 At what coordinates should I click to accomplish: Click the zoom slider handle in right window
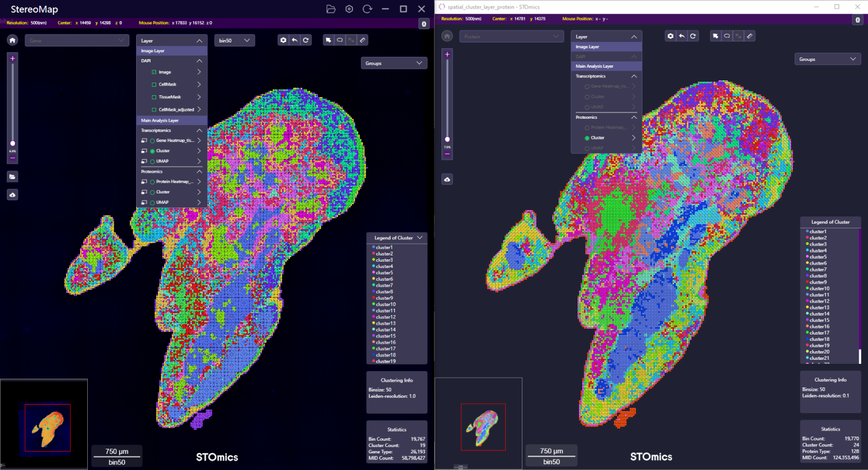pos(447,139)
